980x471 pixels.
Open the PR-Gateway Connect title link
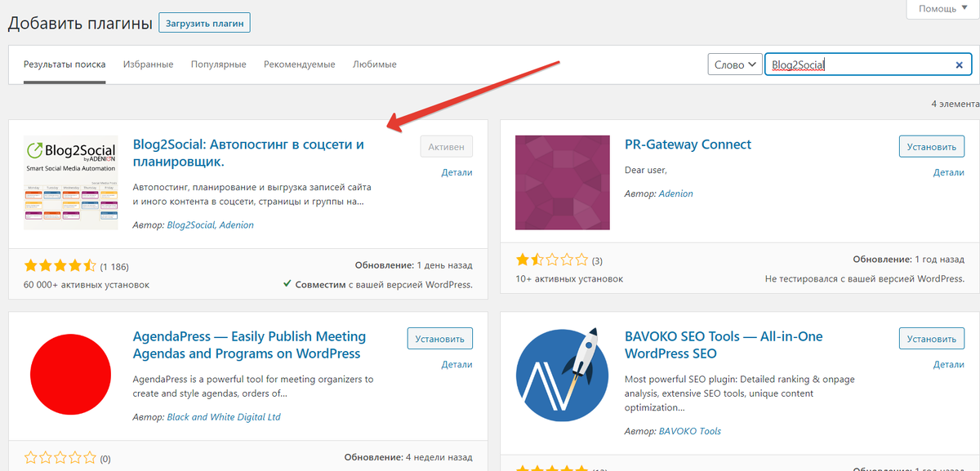688,144
